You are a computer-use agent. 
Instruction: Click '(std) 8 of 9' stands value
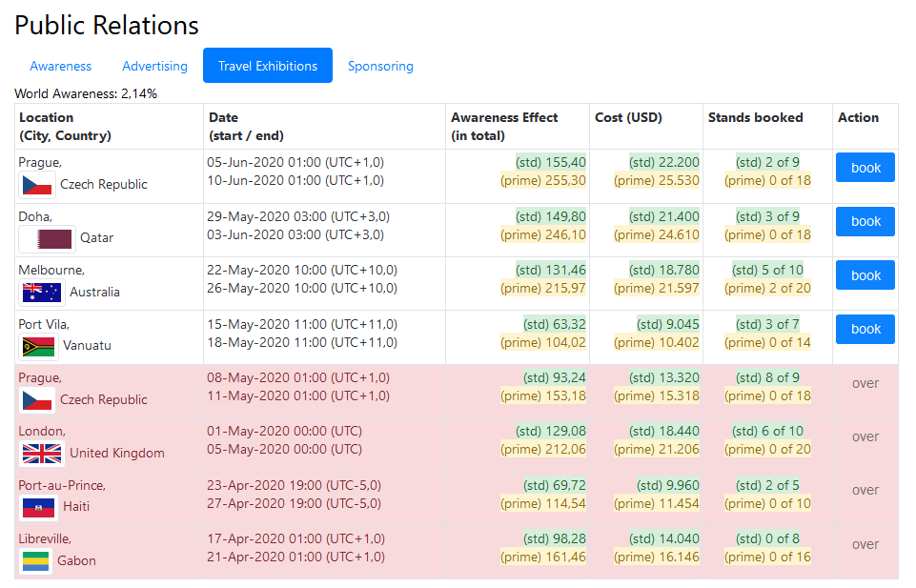click(x=767, y=377)
